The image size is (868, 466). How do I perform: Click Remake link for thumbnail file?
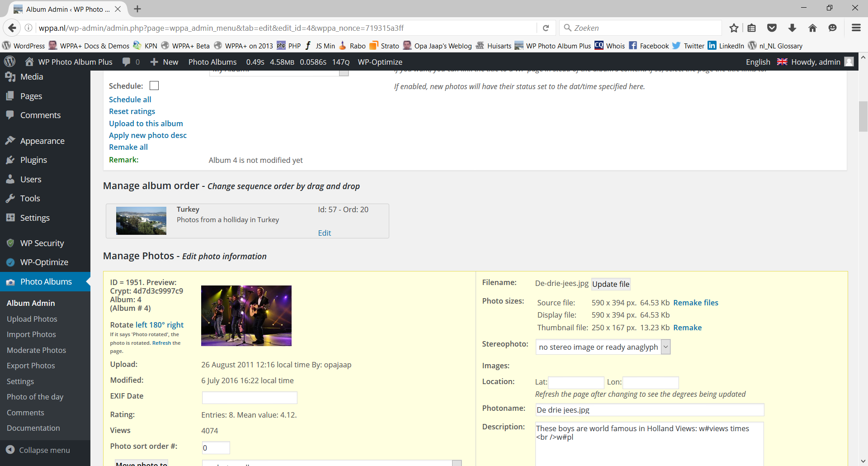tap(688, 328)
